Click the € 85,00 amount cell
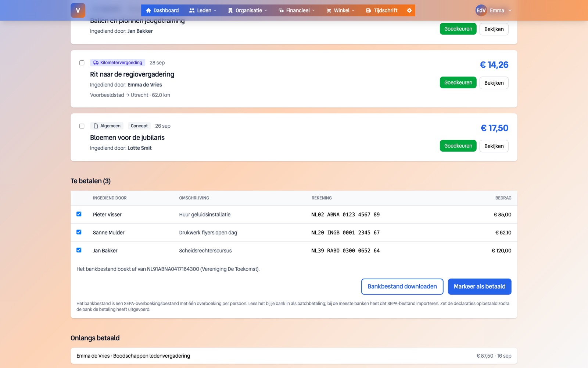 (x=502, y=215)
